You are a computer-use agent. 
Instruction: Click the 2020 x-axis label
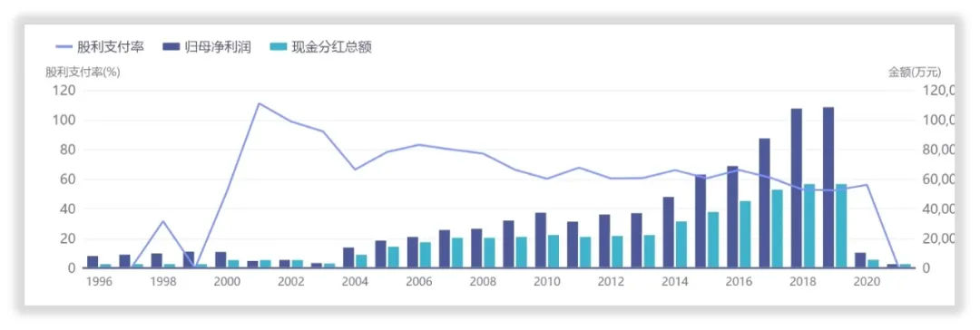[867, 281]
